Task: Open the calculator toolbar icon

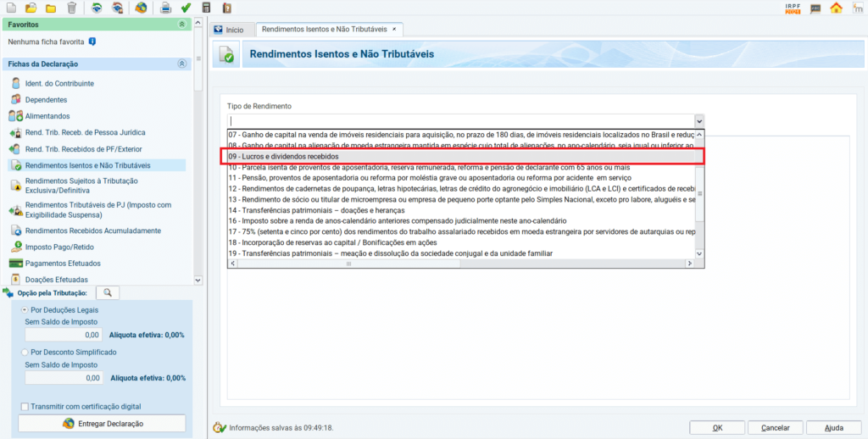Action: pyautogui.click(x=207, y=8)
